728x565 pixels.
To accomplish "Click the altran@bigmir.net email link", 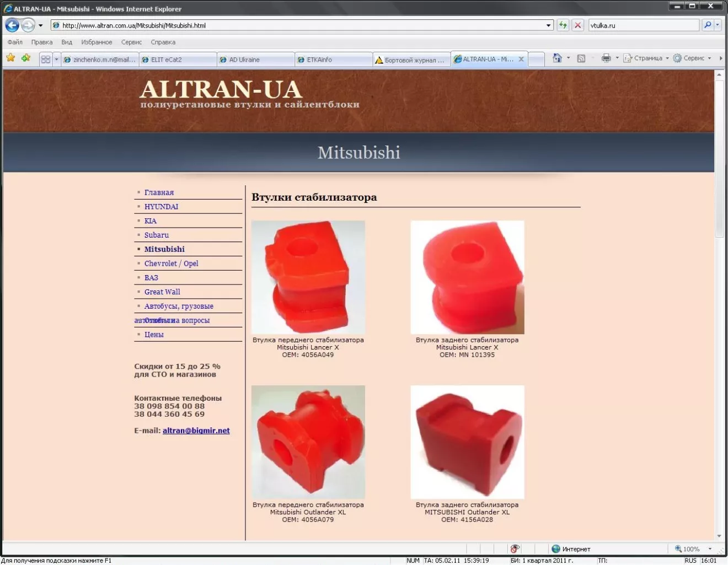I will click(x=196, y=431).
